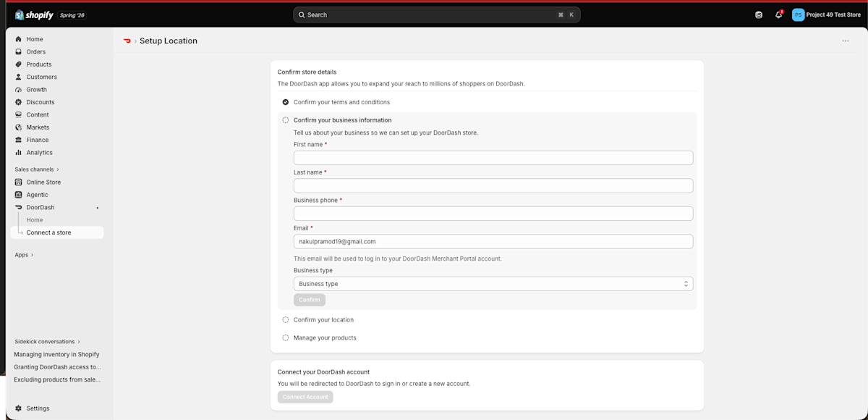Click the Online Store icon

click(x=18, y=182)
